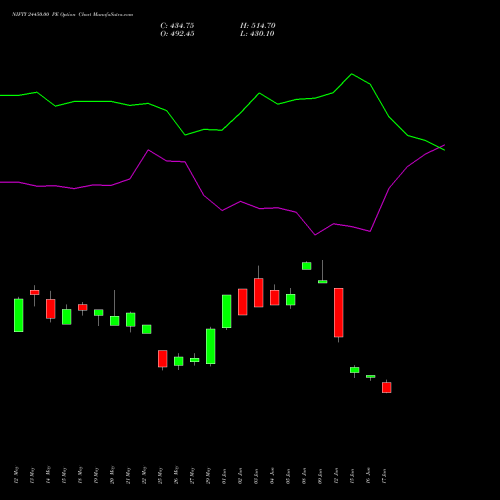Click the tall red candle for 12 Jun
This screenshot has width=500, height=500.
click(339, 313)
